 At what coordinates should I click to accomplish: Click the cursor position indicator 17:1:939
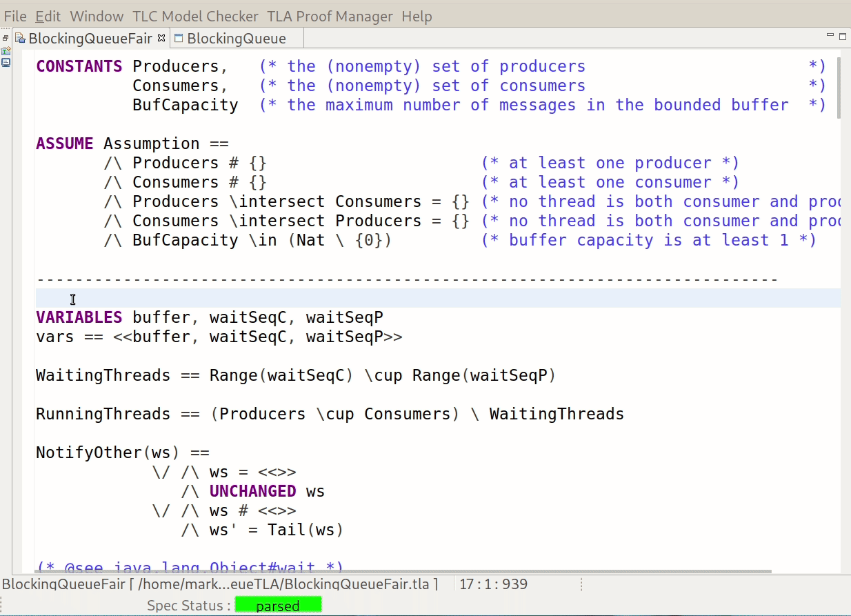point(492,584)
